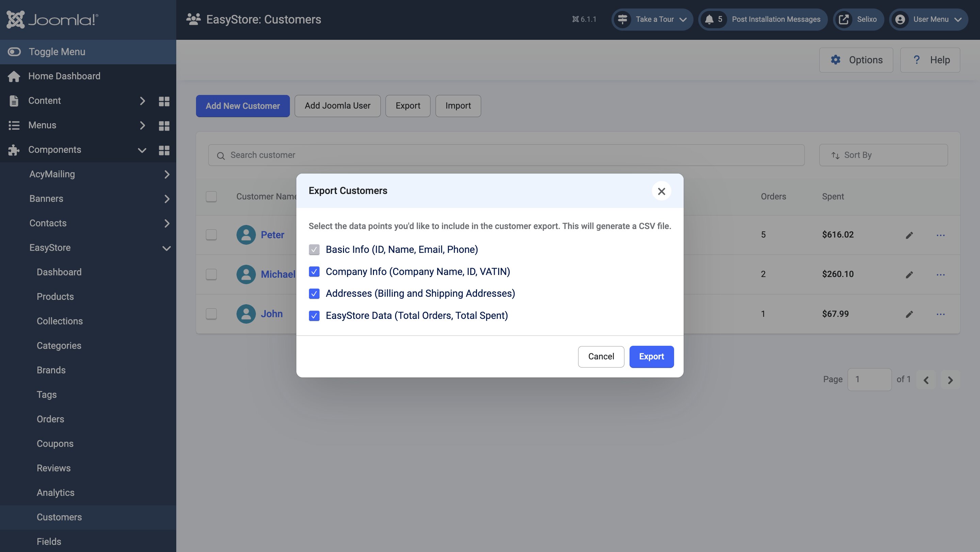
Task: Uncheck Addresses checkbox
Action: [314, 294]
